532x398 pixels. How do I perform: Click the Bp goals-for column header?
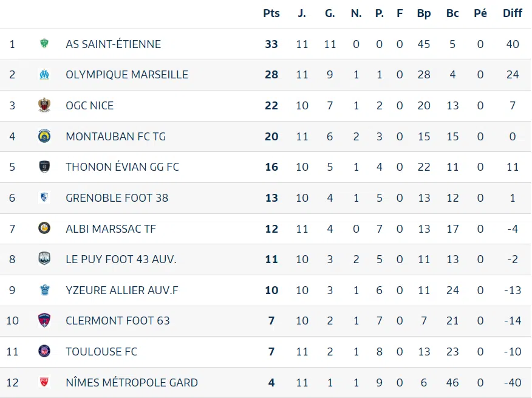pos(424,13)
